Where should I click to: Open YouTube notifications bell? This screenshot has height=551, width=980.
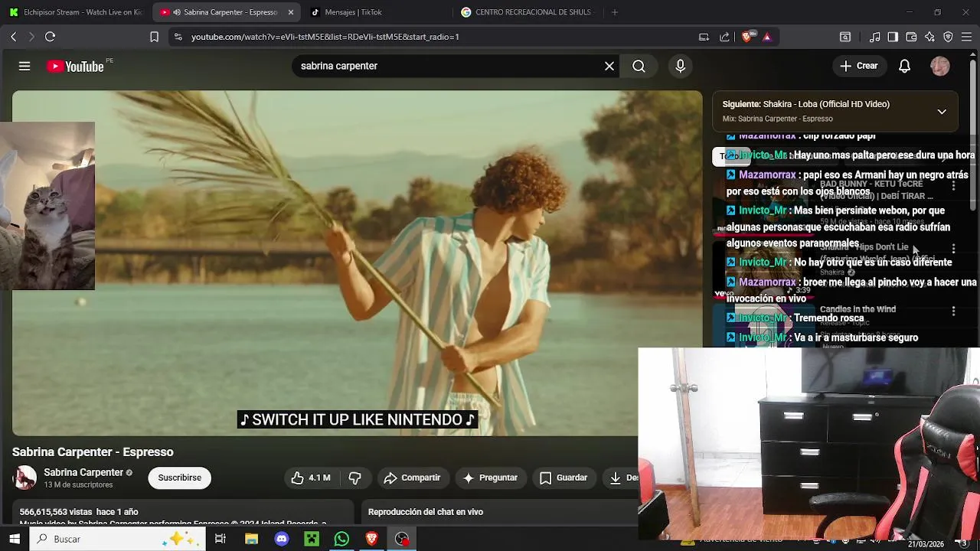pos(904,67)
